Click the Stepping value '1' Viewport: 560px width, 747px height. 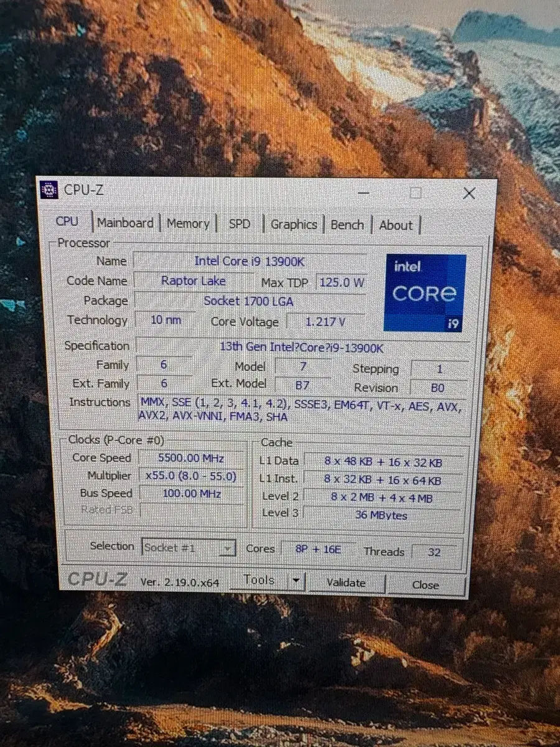pos(439,369)
